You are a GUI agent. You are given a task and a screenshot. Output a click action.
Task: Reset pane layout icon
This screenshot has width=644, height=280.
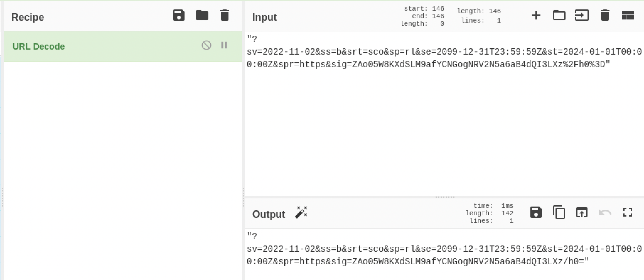coord(628,15)
